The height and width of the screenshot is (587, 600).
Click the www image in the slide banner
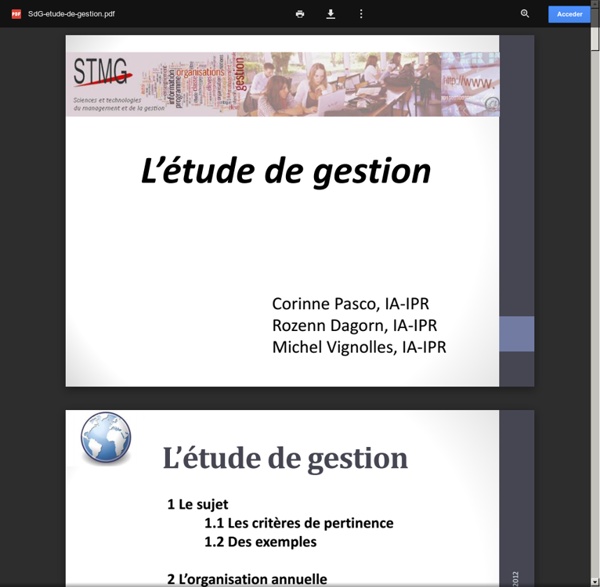[470, 83]
